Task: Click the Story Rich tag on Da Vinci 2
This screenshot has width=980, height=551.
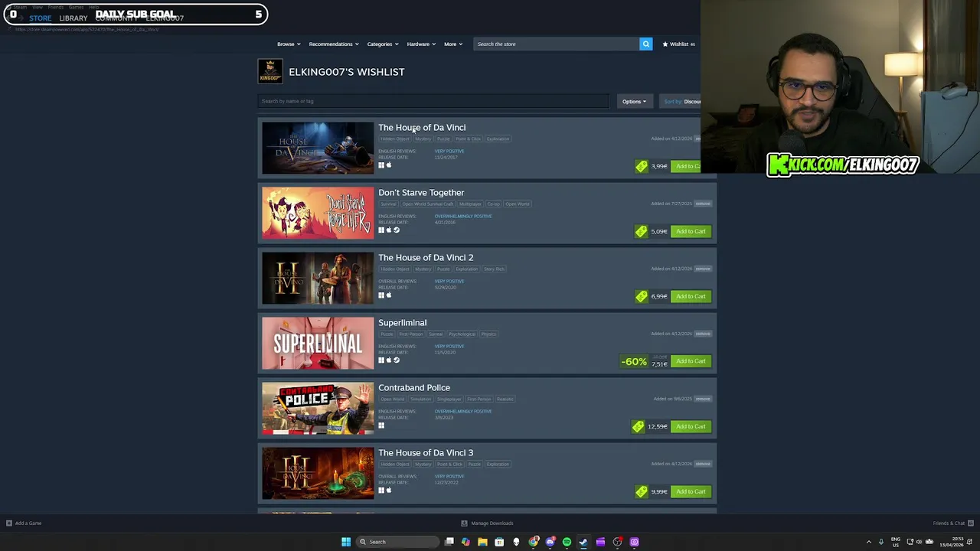Action: click(x=495, y=269)
